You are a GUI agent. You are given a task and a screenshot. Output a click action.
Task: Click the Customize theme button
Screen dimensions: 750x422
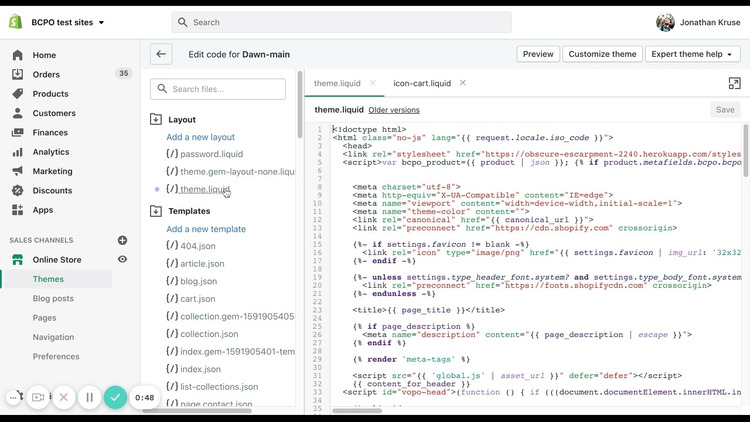(602, 54)
